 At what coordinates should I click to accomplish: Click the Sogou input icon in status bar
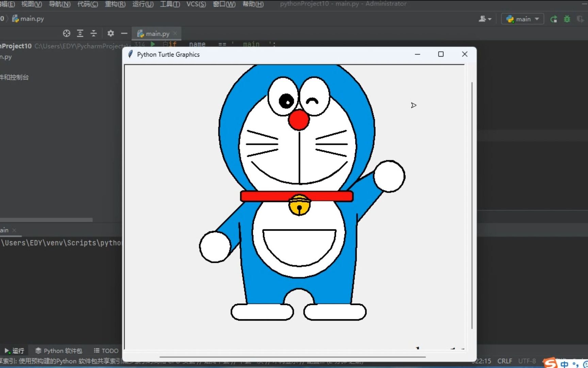[550, 362]
